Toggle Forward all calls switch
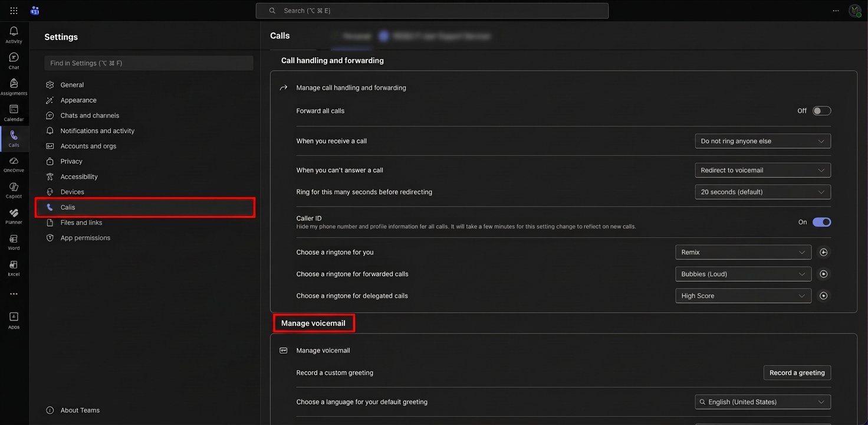The height and width of the screenshot is (425, 868). (821, 111)
